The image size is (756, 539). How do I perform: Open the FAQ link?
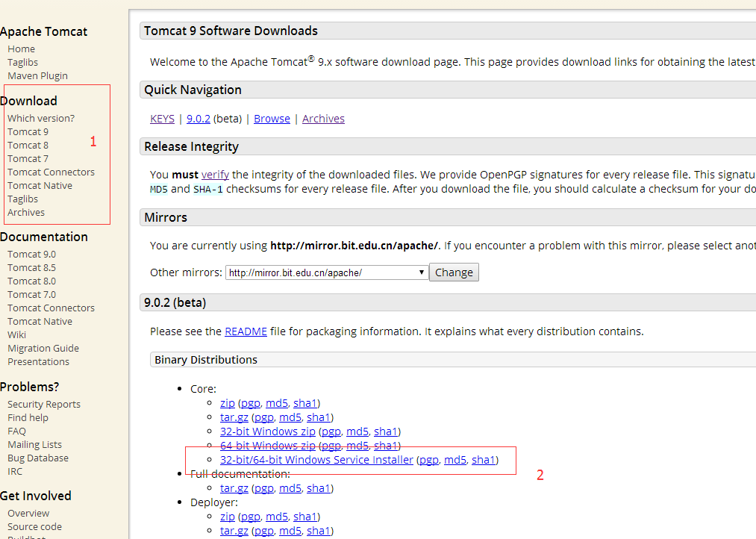[17, 431]
